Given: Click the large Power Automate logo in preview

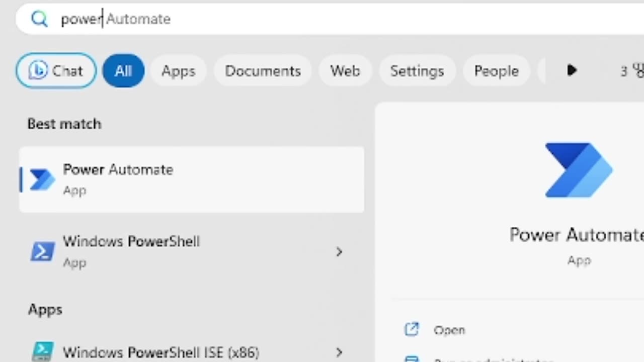Looking at the screenshot, I should pyautogui.click(x=579, y=170).
